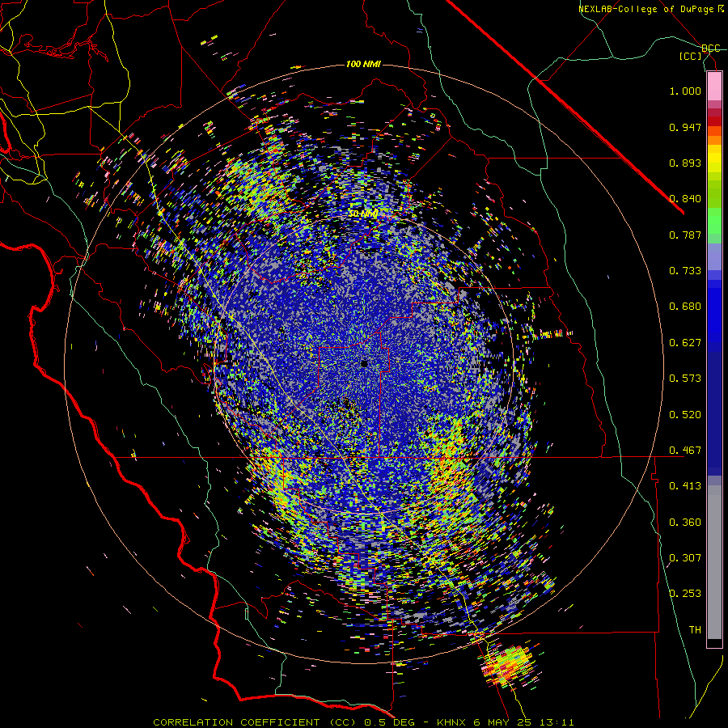728x728 pixels.
Task: Click the 0.467 legend value
Action: point(685,451)
